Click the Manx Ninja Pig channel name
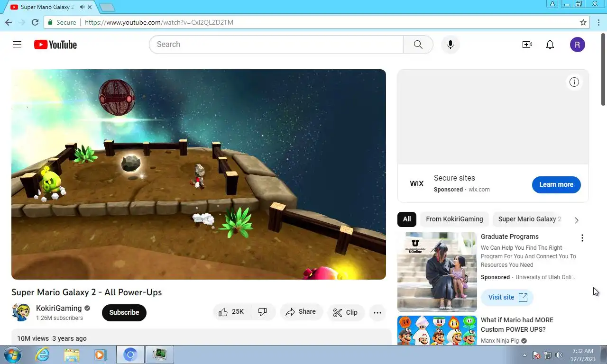This screenshot has width=607, height=364. point(500,340)
